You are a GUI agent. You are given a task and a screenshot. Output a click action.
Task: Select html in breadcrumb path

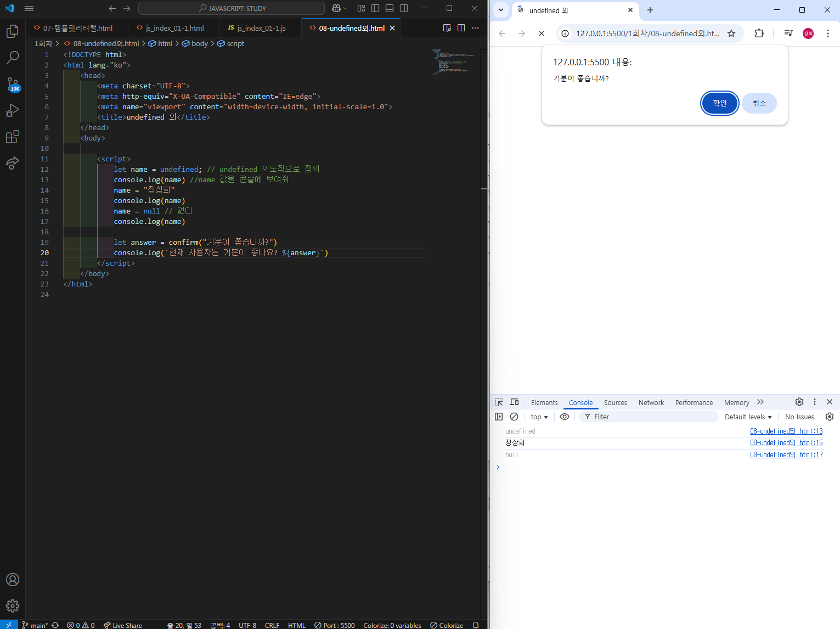[161, 43]
